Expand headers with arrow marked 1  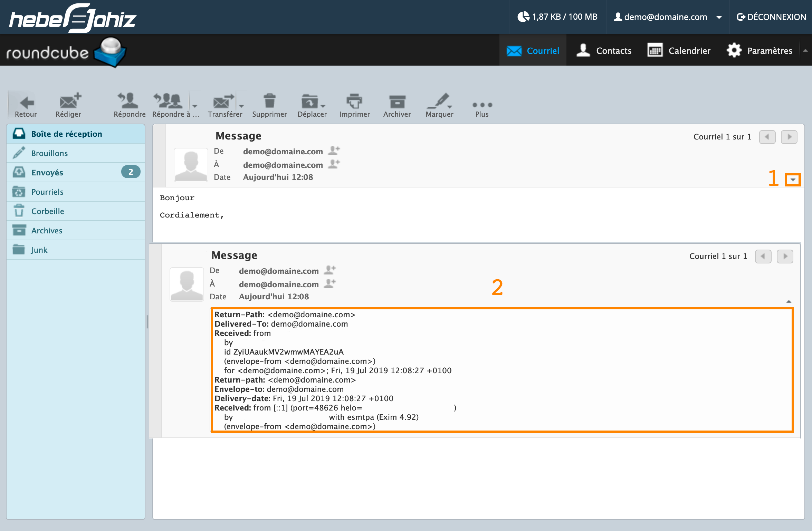[793, 180]
